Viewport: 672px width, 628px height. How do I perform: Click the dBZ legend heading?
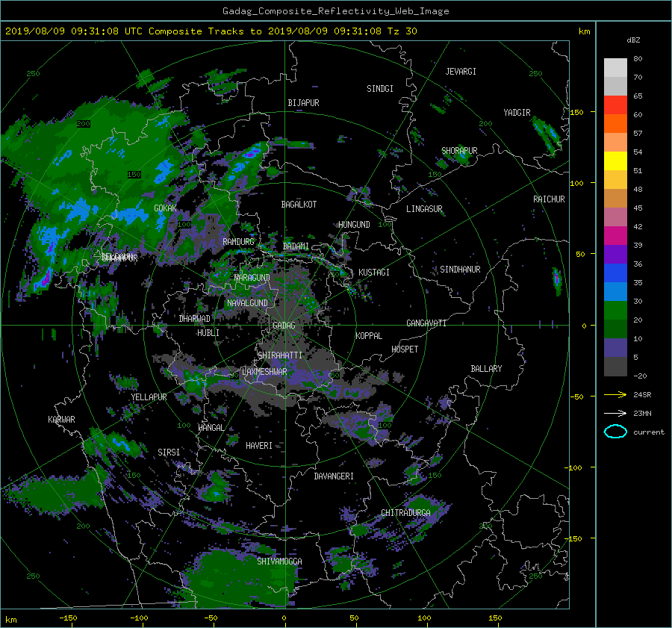click(633, 40)
